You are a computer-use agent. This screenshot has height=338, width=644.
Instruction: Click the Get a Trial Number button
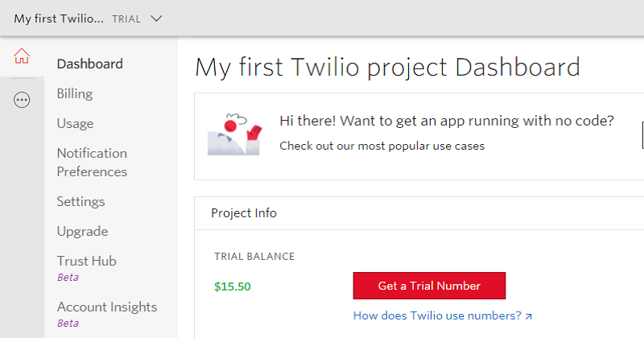coord(429,286)
